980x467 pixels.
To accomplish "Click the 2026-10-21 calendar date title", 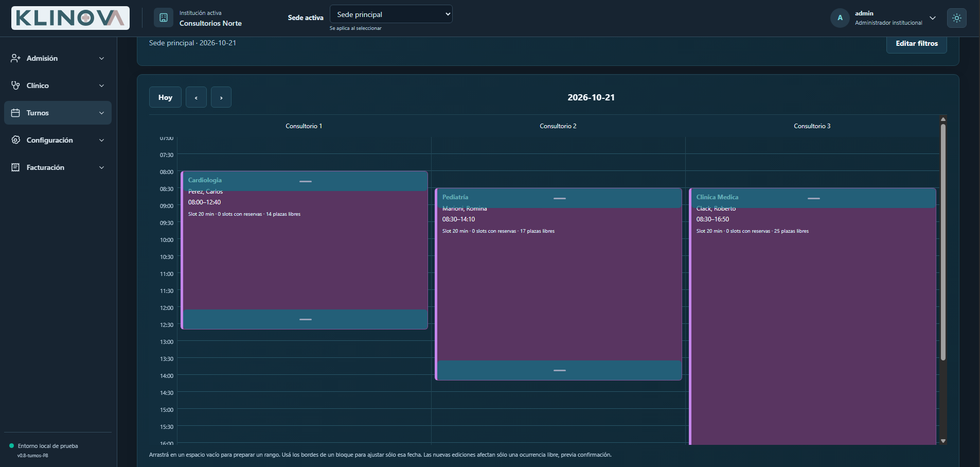I will (591, 97).
